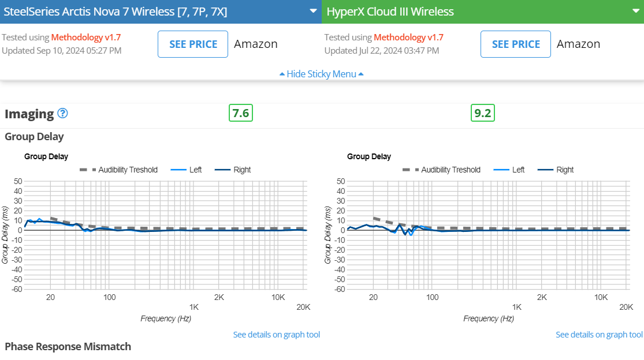The width and height of the screenshot is (644, 360).
Task: Click the Group Delay section heading
Action: pyautogui.click(x=34, y=137)
